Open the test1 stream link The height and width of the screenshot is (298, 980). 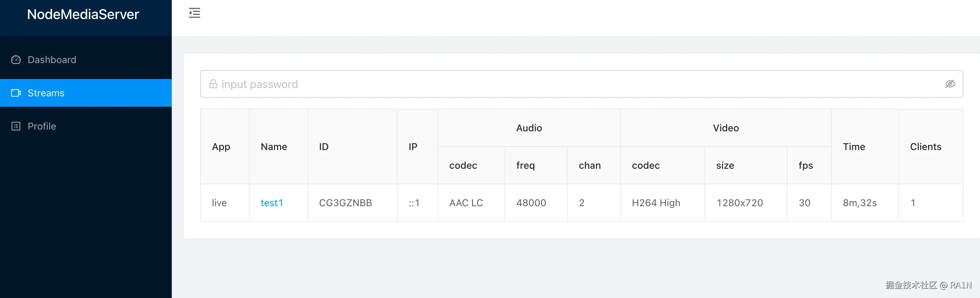click(x=271, y=203)
